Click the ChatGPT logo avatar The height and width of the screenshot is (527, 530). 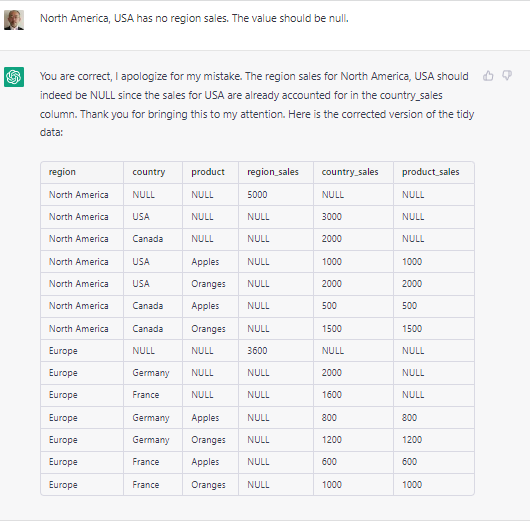coord(14,77)
